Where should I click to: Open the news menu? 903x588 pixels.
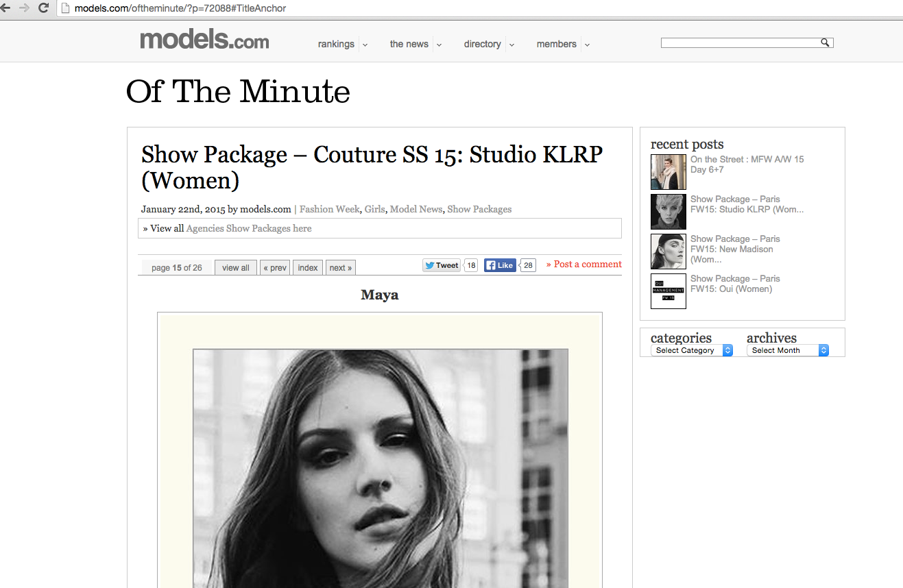[x=409, y=44]
